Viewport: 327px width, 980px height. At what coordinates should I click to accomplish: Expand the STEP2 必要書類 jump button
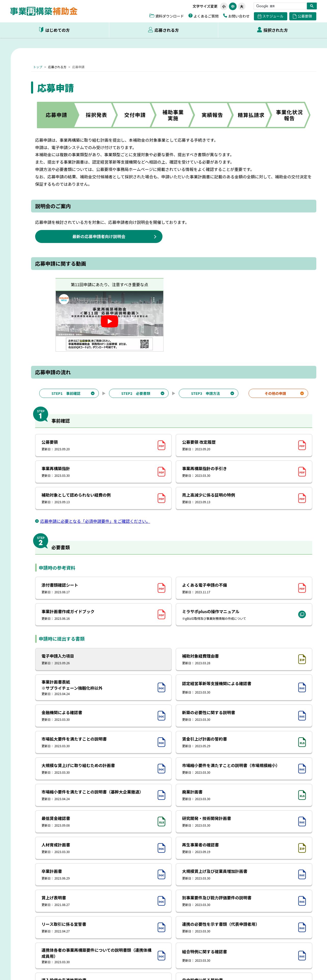coord(139,393)
